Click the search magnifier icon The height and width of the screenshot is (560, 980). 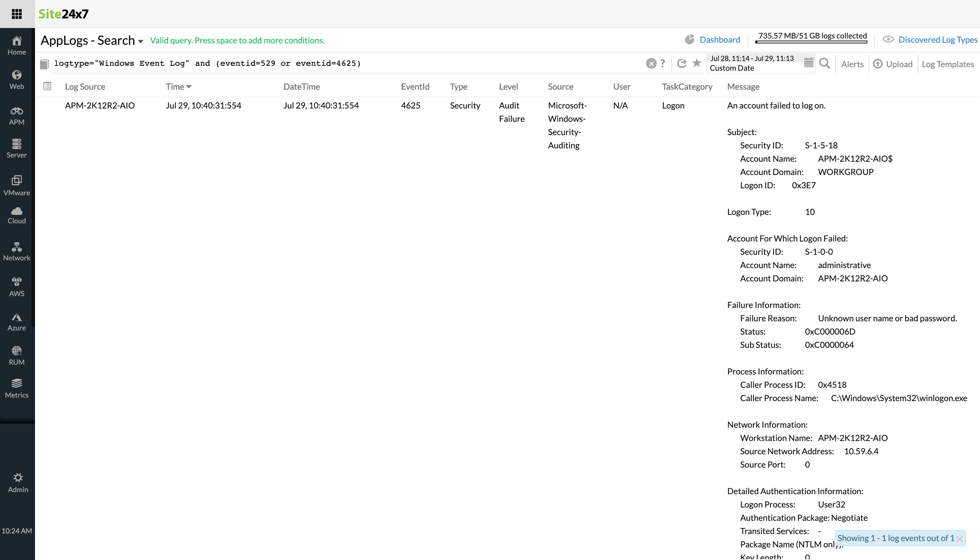coord(824,63)
